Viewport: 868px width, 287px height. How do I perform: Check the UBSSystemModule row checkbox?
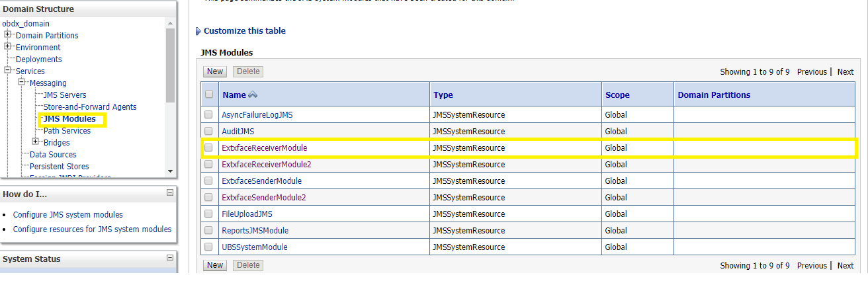coord(209,247)
